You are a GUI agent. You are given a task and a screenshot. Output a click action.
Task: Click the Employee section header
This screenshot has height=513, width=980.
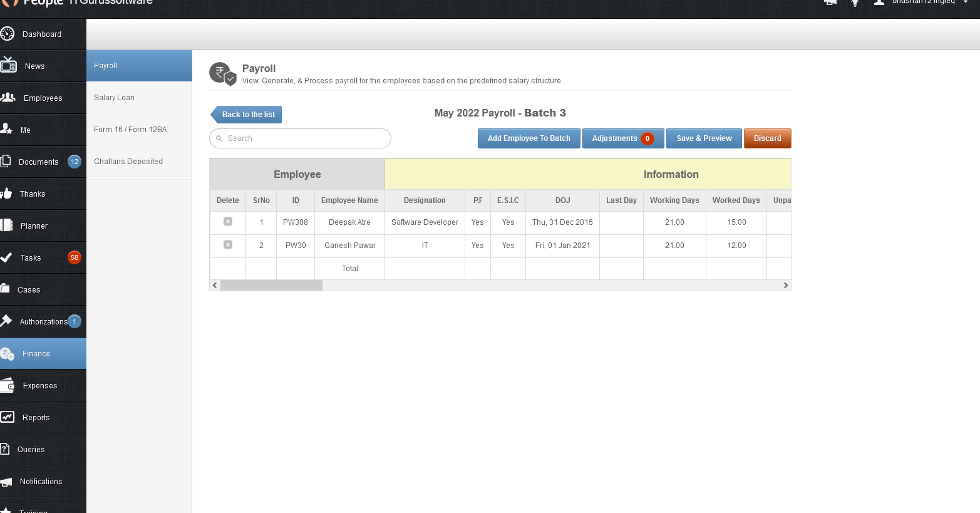pyautogui.click(x=297, y=174)
